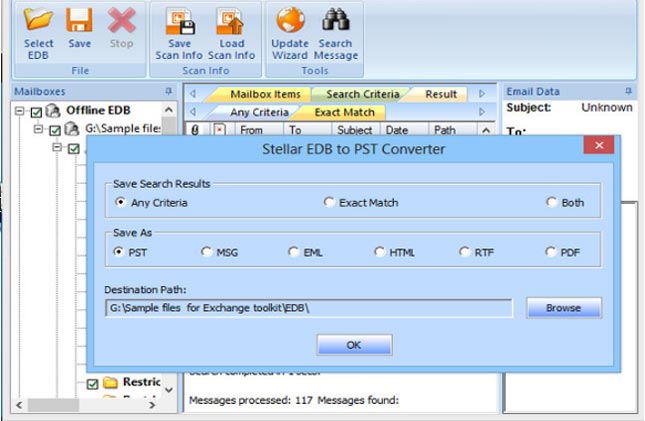Close the Stellar EDB to PST Converter dialog

(599, 145)
